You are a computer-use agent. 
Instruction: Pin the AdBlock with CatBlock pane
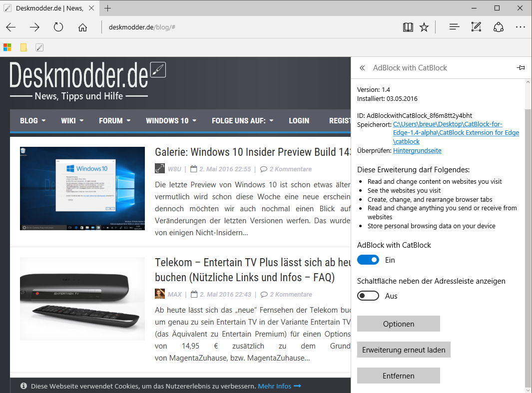pos(521,68)
